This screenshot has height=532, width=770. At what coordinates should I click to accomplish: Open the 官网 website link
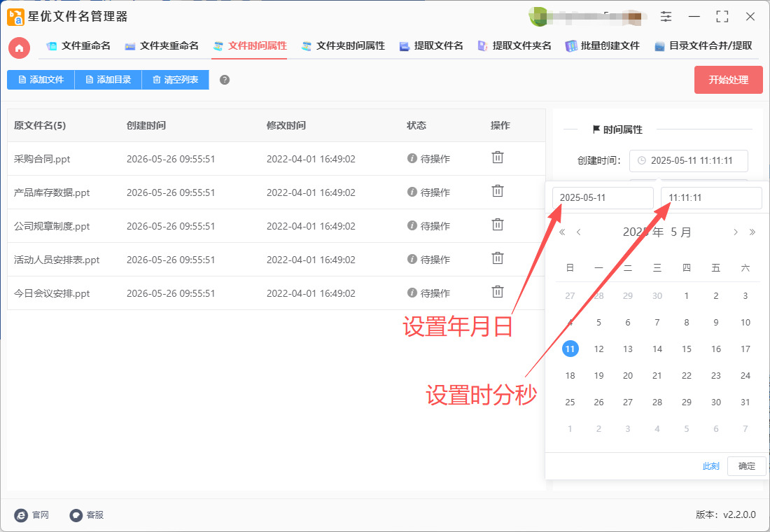(32, 514)
